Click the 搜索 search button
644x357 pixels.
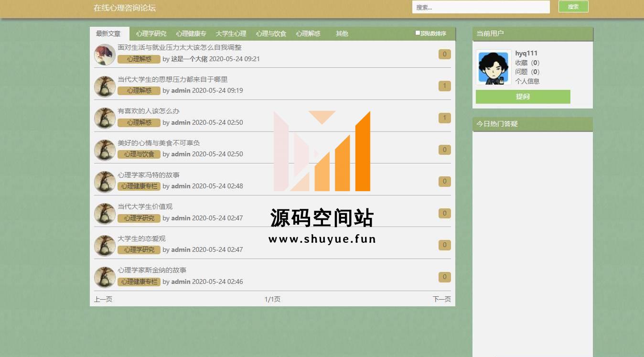pyautogui.click(x=573, y=7)
